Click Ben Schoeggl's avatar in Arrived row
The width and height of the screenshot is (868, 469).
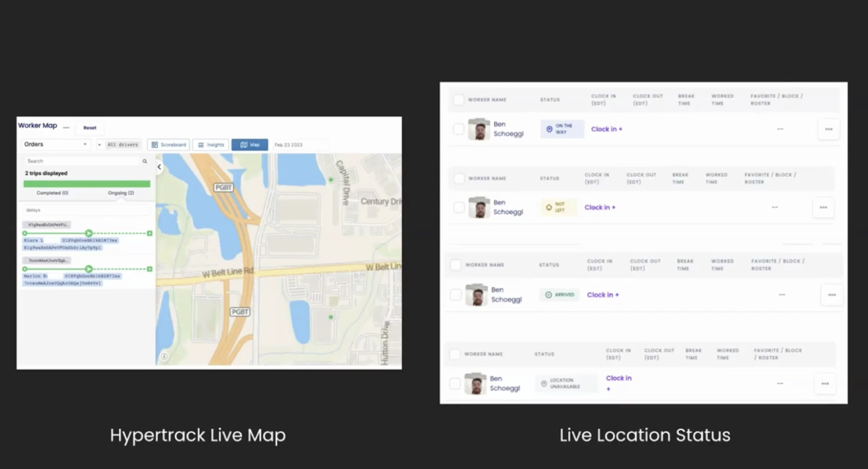[476, 295]
